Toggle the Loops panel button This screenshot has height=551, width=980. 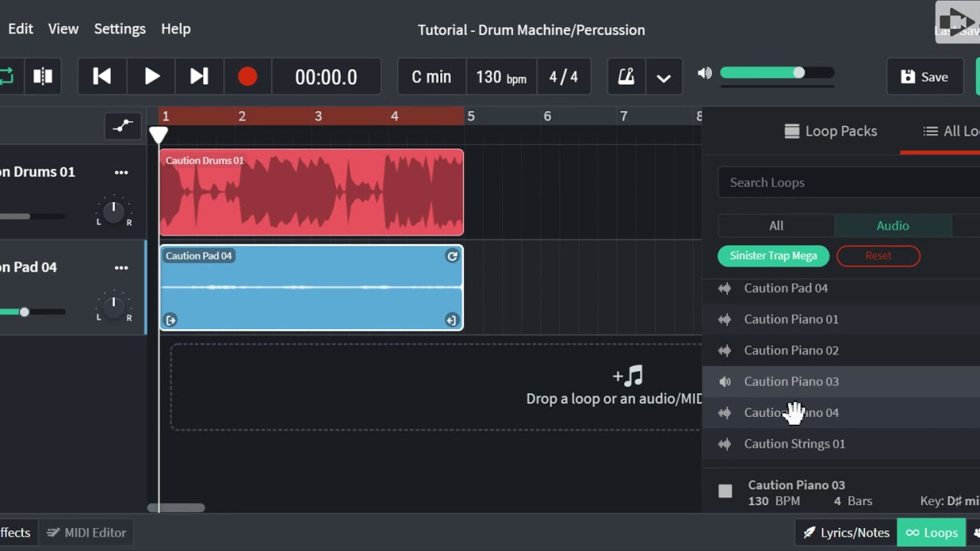point(932,533)
